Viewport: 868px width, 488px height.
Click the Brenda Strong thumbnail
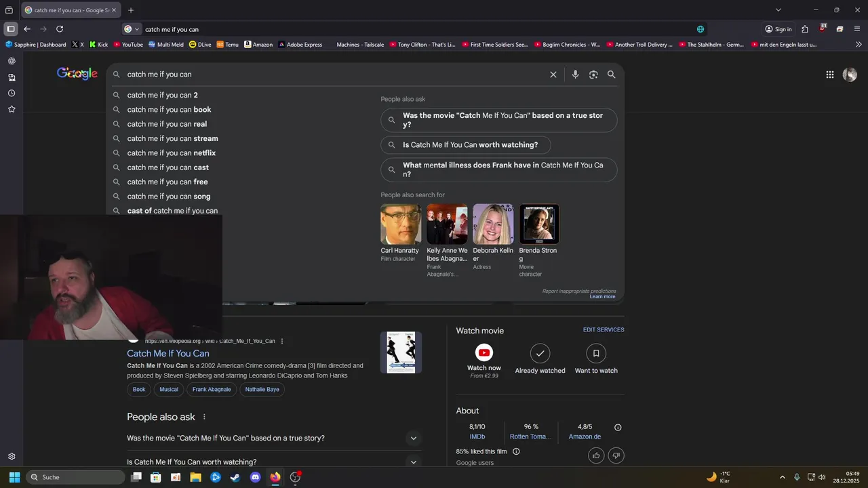click(539, 224)
